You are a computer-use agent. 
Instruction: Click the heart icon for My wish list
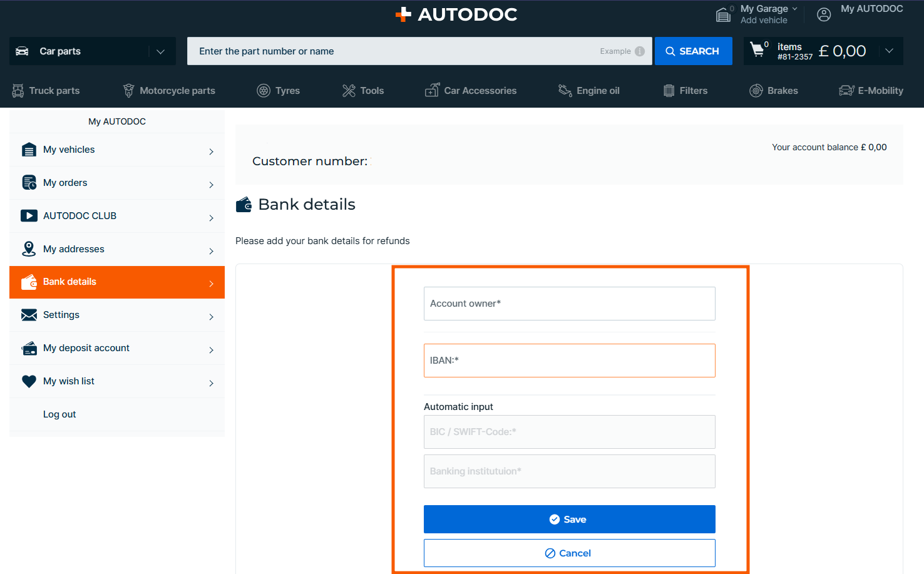(29, 381)
